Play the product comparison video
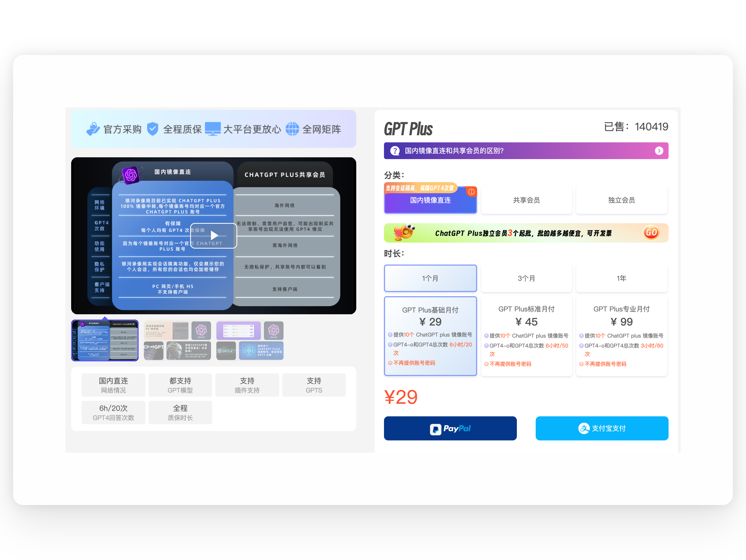The image size is (746, 560). (x=214, y=236)
